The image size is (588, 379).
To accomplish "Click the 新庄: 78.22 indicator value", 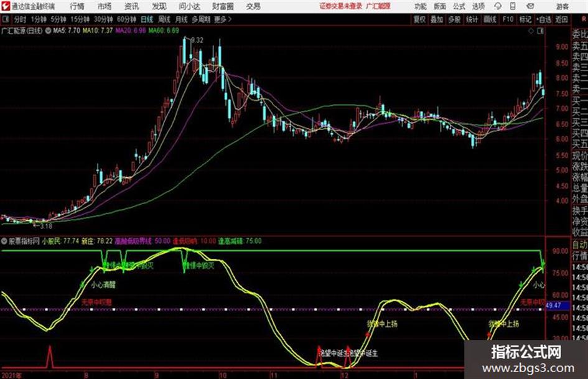I will click(x=97, y=241).
